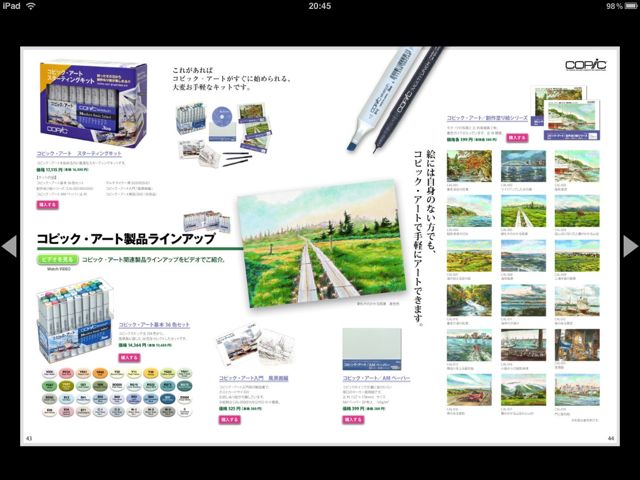This screenshot has height=480, width=640.
Task: Open the forest river in autumn thumbnail
Action: [x=469, y=300]
